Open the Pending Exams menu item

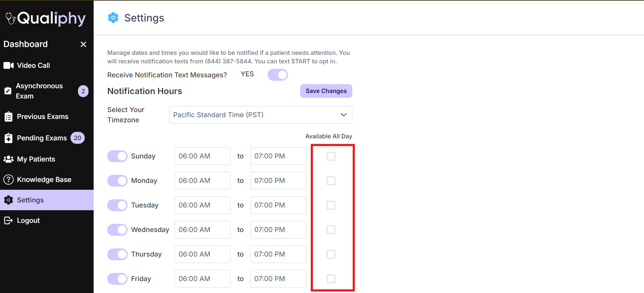(42, 138)
